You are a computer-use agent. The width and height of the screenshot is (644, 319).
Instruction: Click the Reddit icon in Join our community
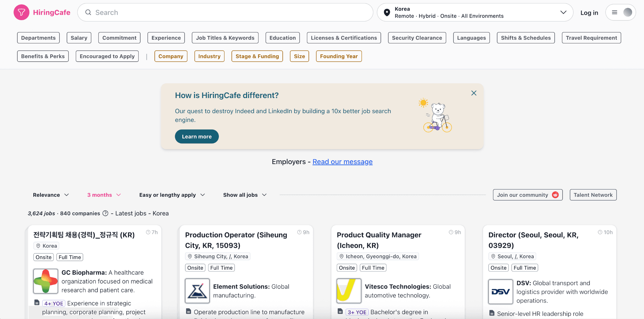556,195
